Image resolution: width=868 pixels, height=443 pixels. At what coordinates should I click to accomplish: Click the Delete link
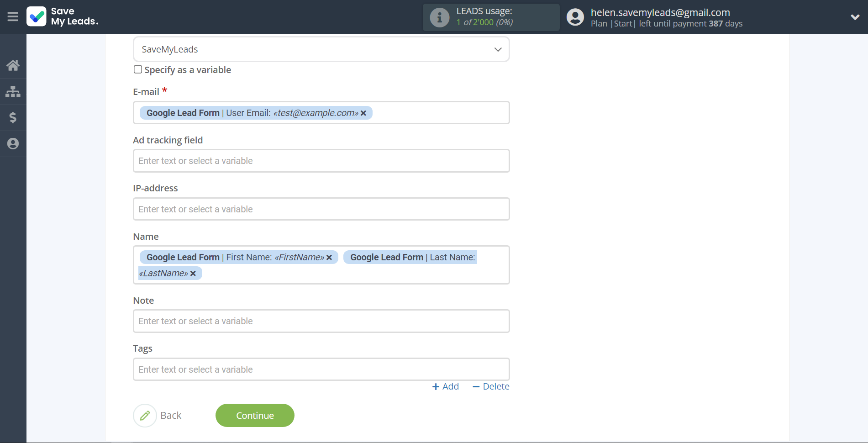point(491,386)
